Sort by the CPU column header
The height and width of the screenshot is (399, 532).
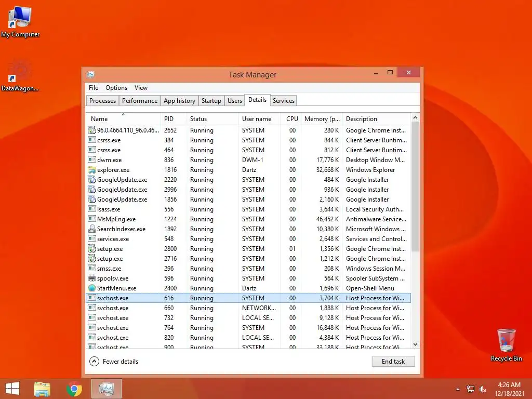pos(291,119)
